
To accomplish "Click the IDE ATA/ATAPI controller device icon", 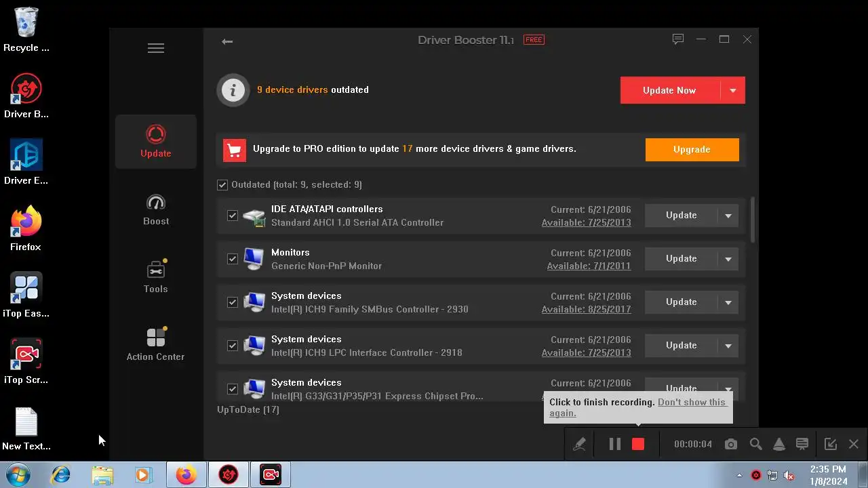I will 254,216.
